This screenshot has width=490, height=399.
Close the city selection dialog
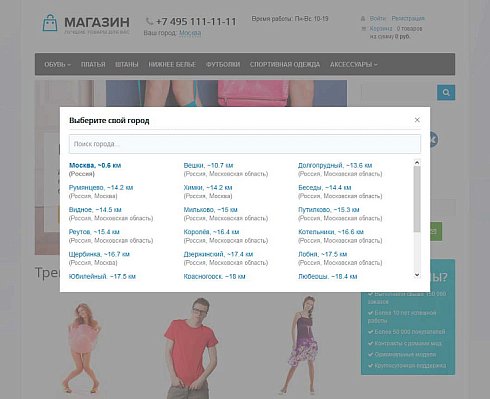(x=417, y=120)
